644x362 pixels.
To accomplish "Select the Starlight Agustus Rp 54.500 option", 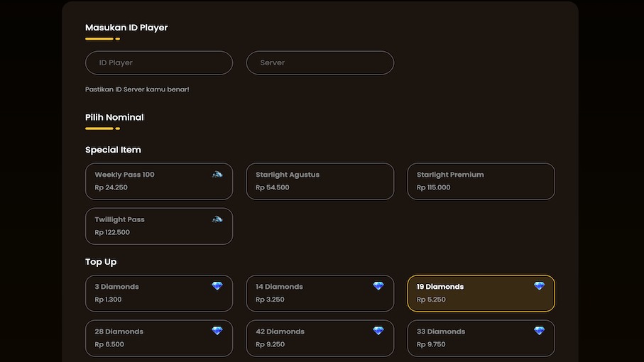I will (320, 182).
